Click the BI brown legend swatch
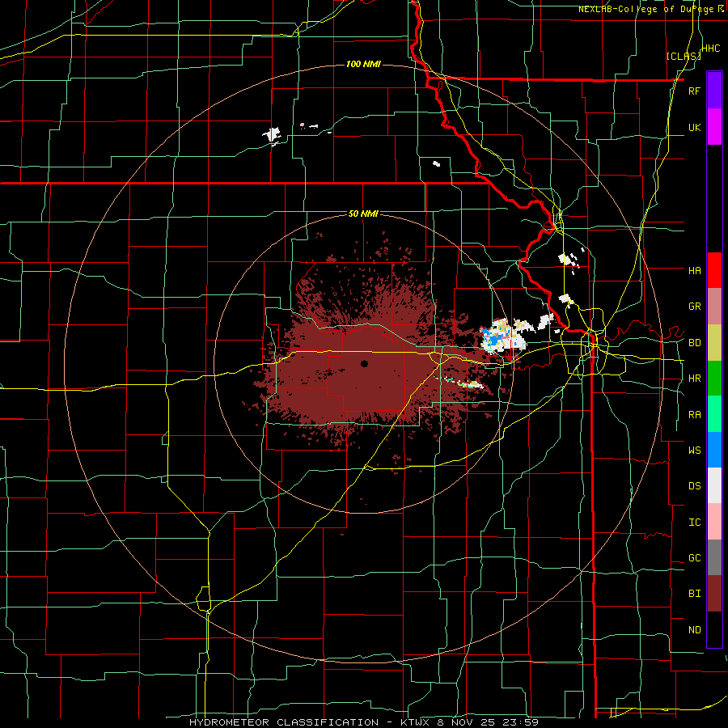This screenshot has height=728, width=728. pyautogui.click(x=714, y=594)
